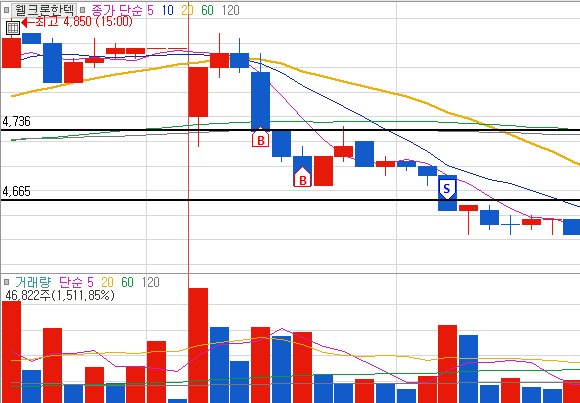Select the volume 60 moving average label

[x=127, y=282]
